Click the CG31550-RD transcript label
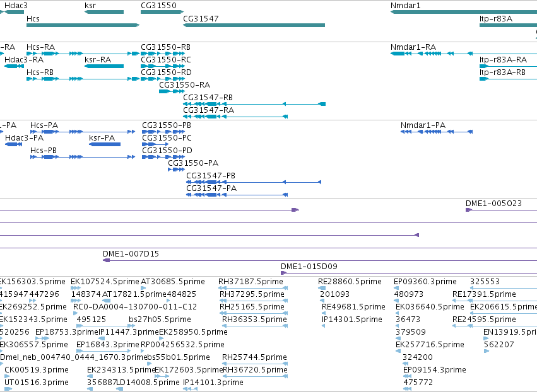This screenshot has width=537, height=392. [x=166, y=72]
